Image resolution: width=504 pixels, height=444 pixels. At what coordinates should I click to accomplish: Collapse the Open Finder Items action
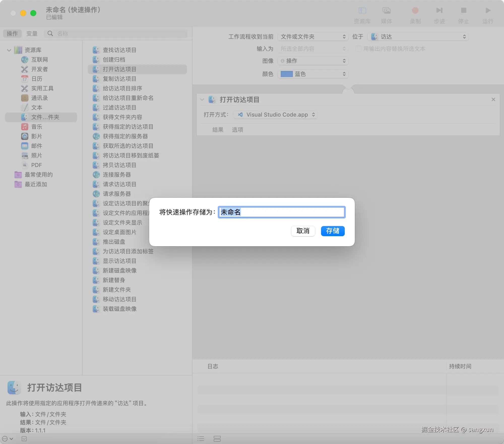coord(202,100)
